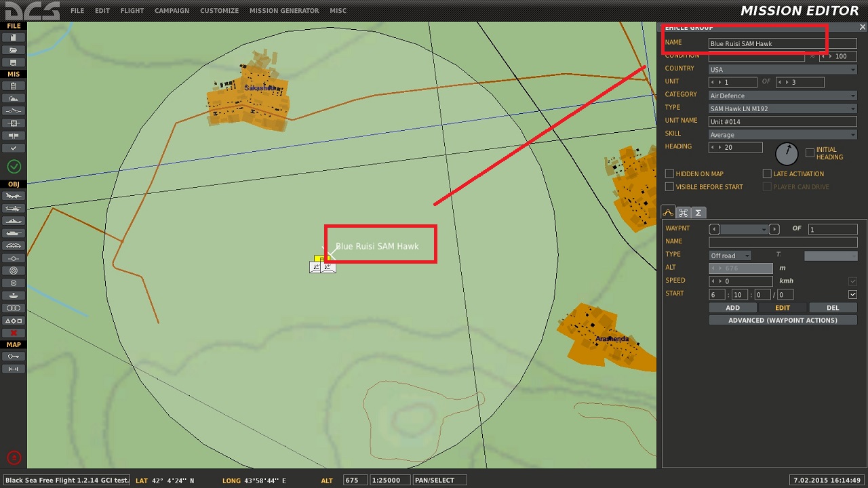Adjust the UNIT number stepper showing 1
The width and height of the screenshot is (868, 488).
(x=732, y=82)
